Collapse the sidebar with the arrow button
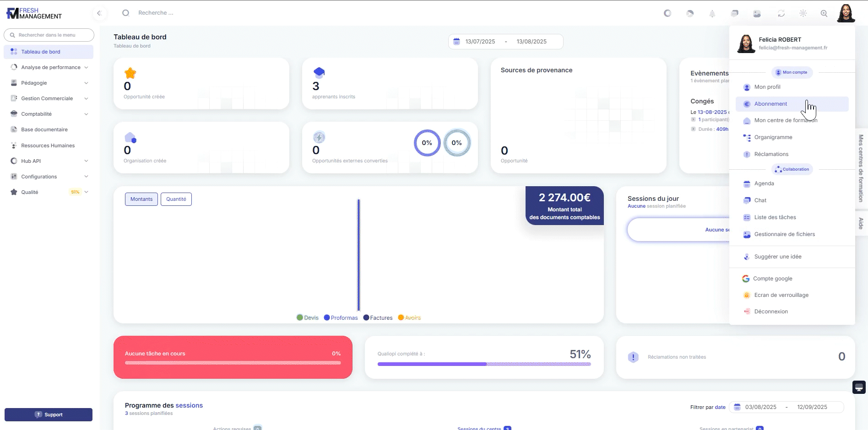Image resolution: width=868 pixels, height=430 pixels. point(99,13)
